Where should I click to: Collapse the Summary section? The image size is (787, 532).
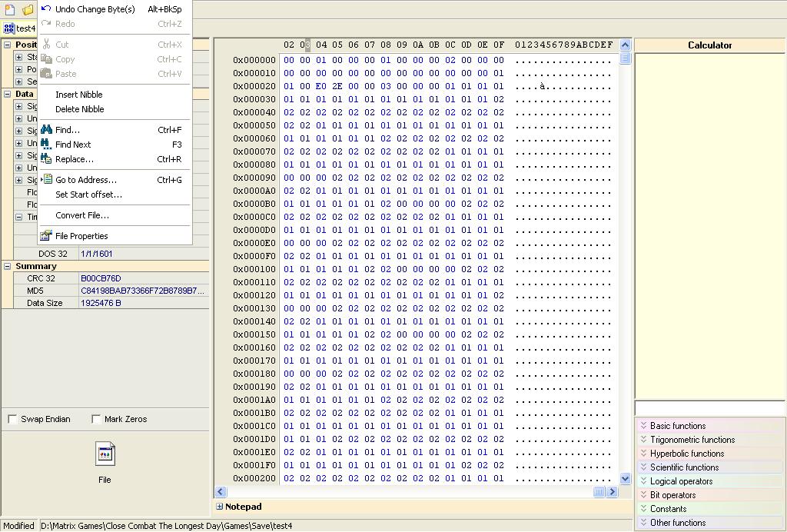pos(8,266)
